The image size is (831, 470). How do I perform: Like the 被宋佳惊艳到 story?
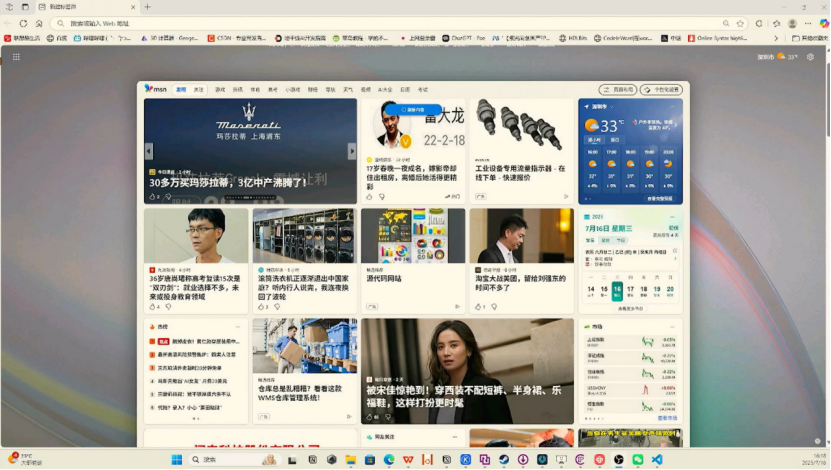point(369,417)
